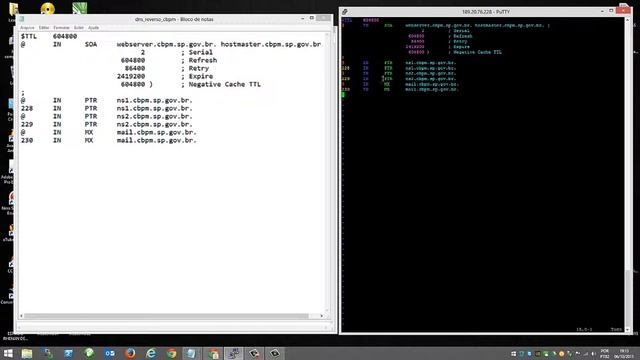Launch Firefox from the taskbar
The width and height of the screenshot is (640, 360).
pos(130,353)
